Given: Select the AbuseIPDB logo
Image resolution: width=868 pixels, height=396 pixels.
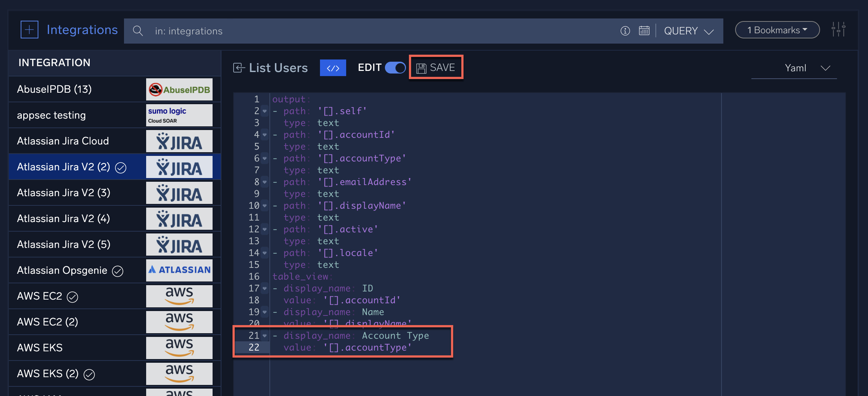Looking at the screenshot, I should 179,89.
